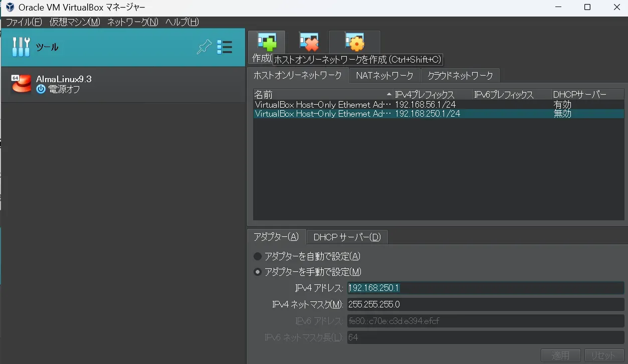628x364 pixels.
Task: Switch to the DHCP サーバー tab
Action: [x=347, y=237]
